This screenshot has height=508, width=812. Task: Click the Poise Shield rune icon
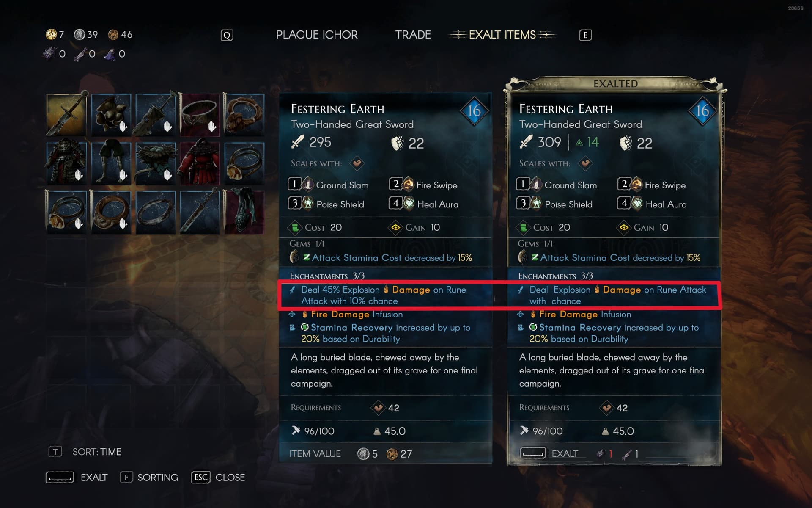pyautogui.click(x=308, y=204)
